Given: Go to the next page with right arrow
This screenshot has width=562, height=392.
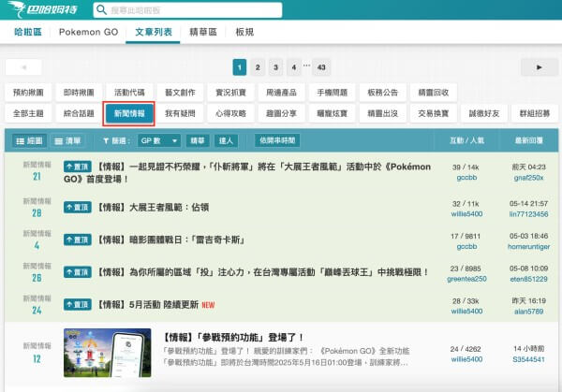Looking at the screenshot, I should [x=540, y=67].
